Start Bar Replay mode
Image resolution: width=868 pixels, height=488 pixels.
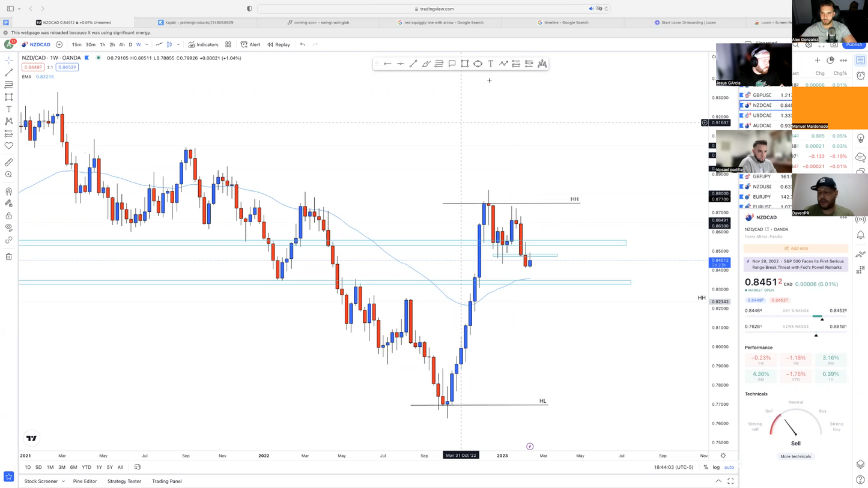279,44
